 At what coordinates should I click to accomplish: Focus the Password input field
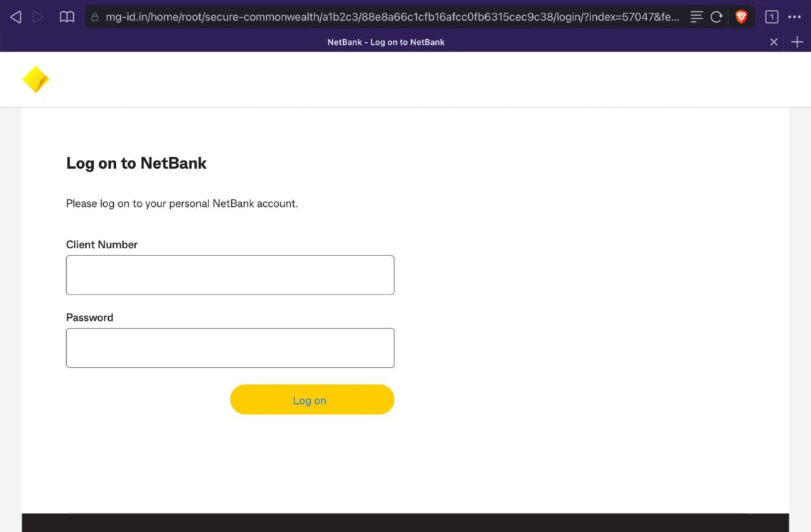pyautogui.click(x=230, y=347)
